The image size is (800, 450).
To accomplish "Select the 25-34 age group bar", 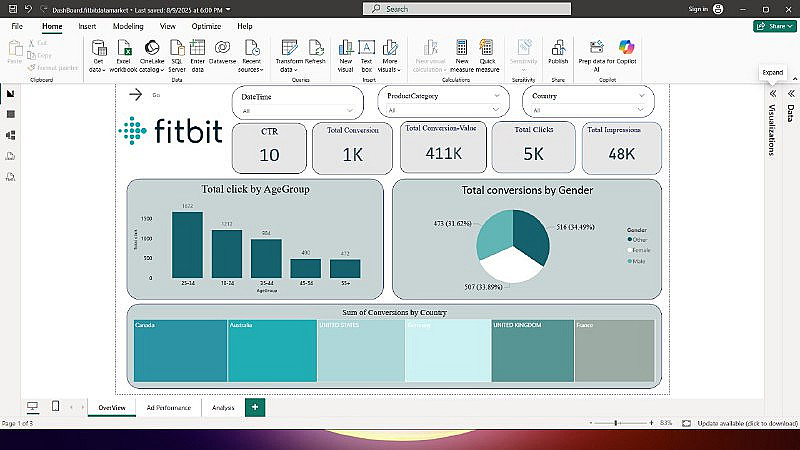I will (x=187, y=245).
